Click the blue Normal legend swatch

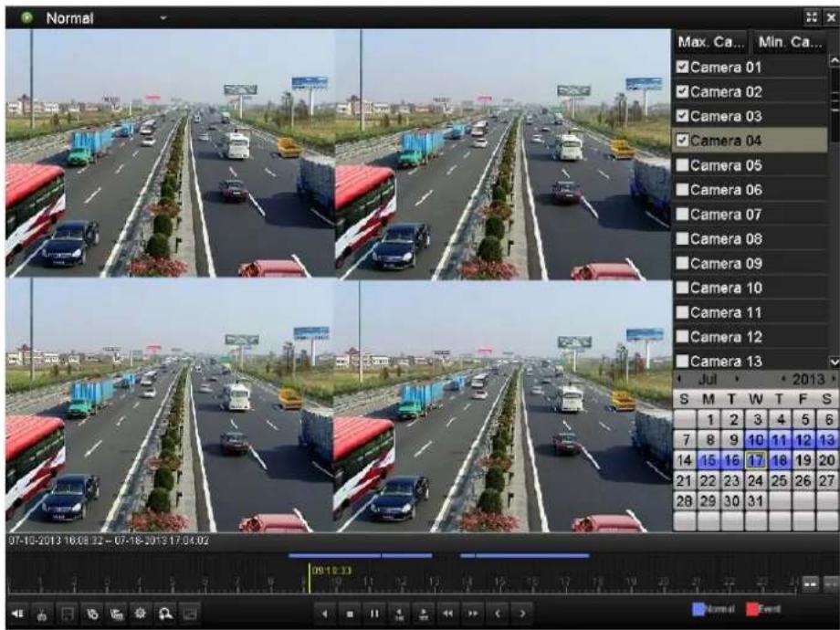tap(698, 609)
